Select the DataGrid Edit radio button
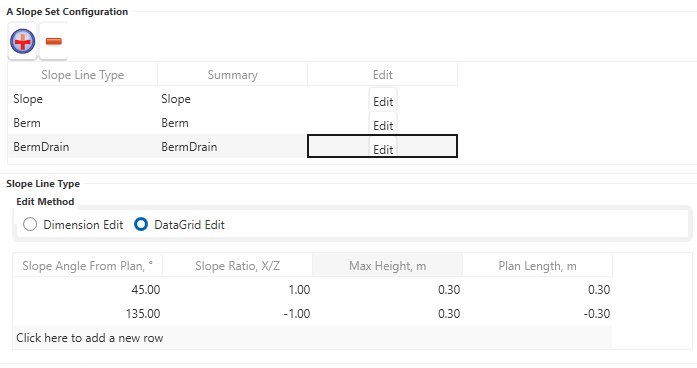Screen dimensions: 697x368 coord(141,224)
